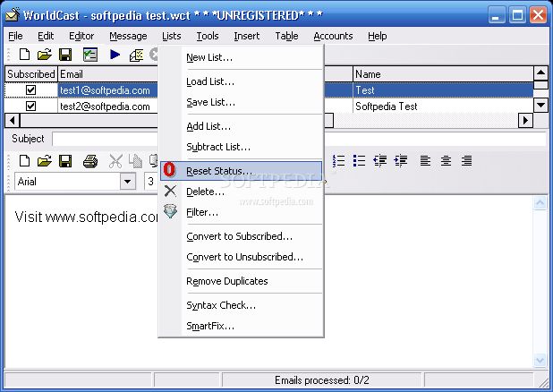Choose Add List... menu entry

point(242,126)
